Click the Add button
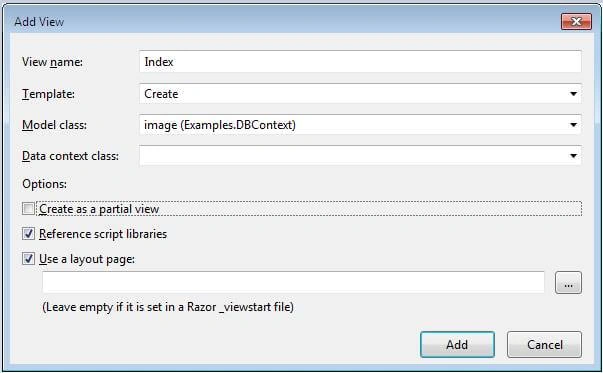 [x=457, y=345]
